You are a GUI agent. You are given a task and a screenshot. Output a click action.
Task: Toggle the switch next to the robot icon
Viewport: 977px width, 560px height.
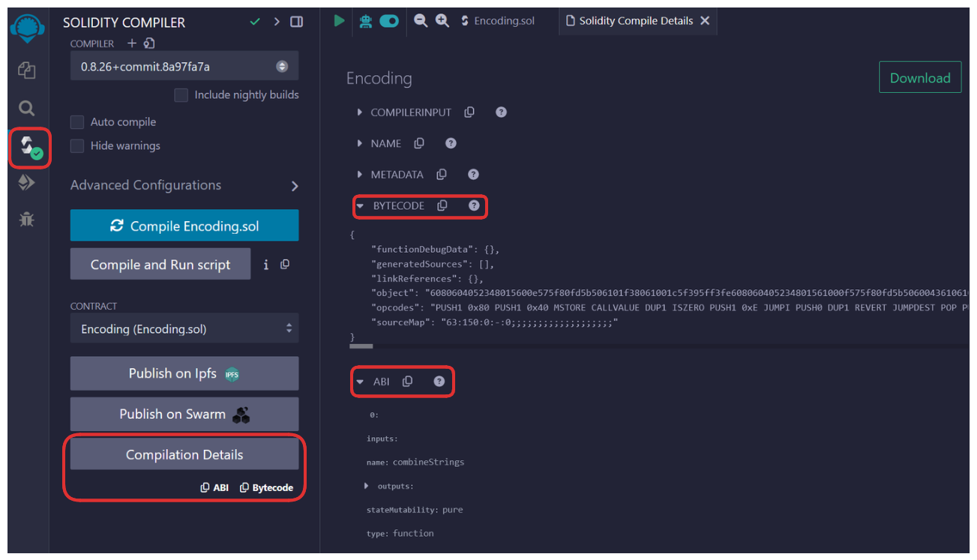tap(388, 21)
